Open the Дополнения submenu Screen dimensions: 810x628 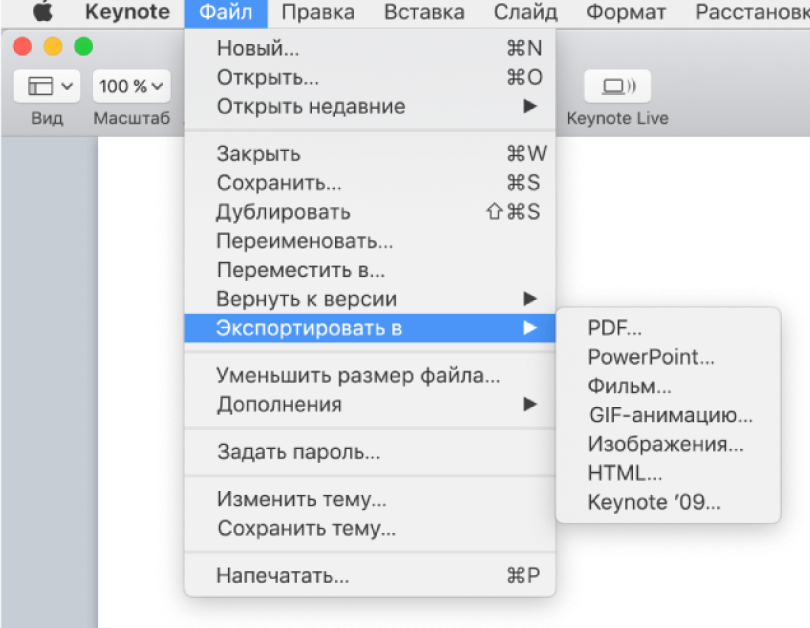coord(370,404)
